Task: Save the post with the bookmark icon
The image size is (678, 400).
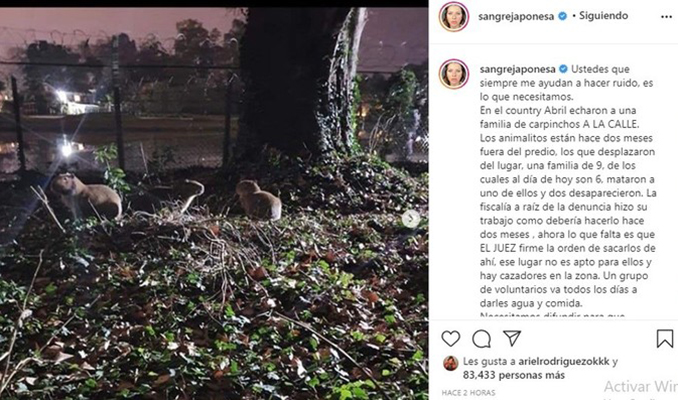Action: click(x=664, y=338)
